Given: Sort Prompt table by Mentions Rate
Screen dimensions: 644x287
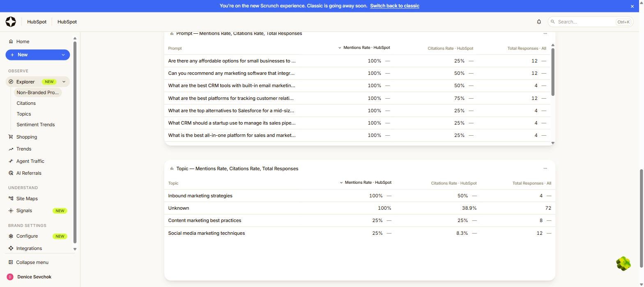Looking at the screenshot, I should (364, 48).
